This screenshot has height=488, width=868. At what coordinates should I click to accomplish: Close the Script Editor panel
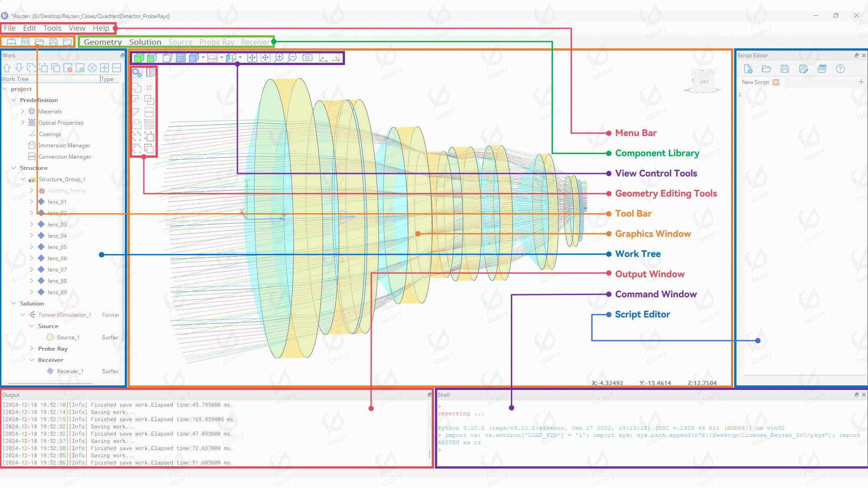coord(864,55)
